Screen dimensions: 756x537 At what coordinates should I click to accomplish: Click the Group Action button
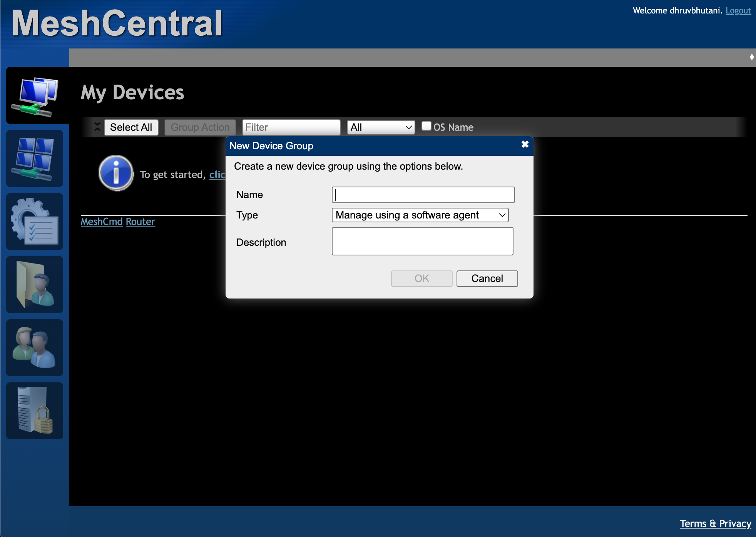pyautogui.click(x=200, y=127)
